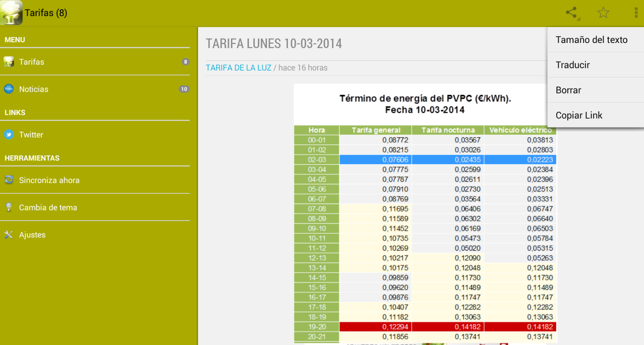Screen dimensions: 644x345
Task: Open the Twitter bird icon
Action: click(x=9, y=135)
